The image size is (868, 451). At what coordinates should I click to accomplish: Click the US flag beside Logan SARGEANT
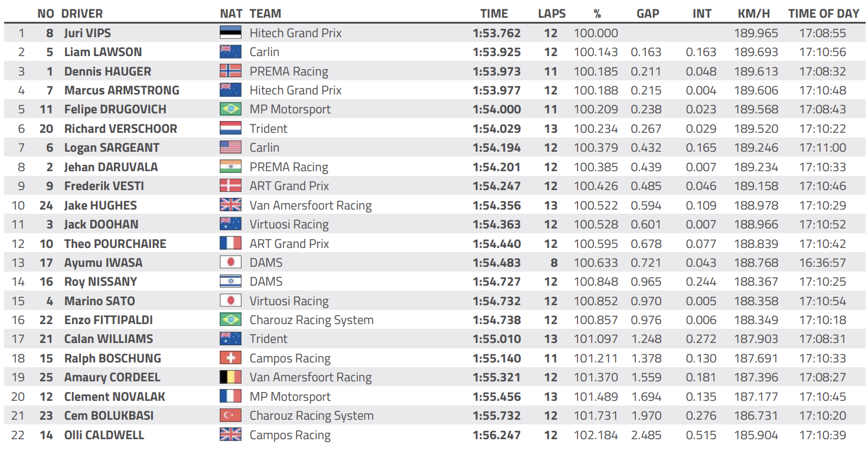click(x=230, y=148)
